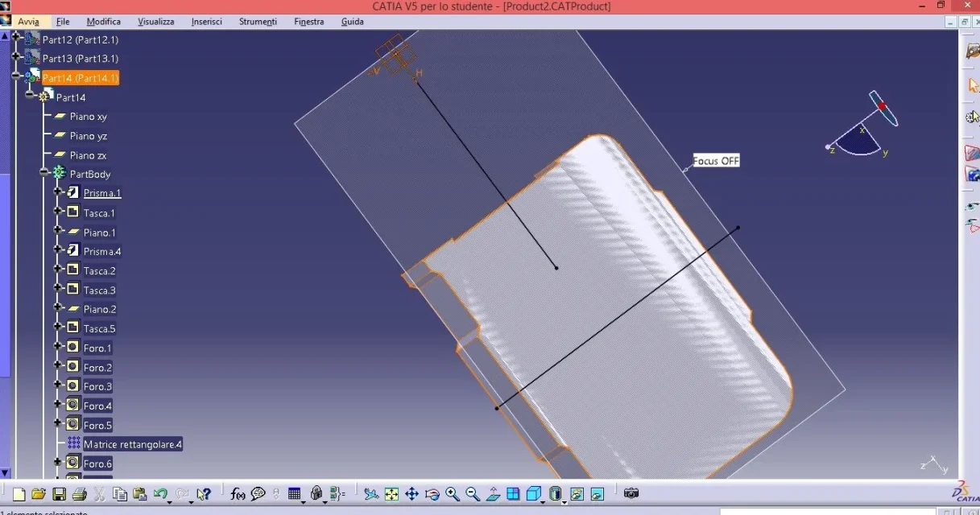980x515 pixels.
Task: Collapse the Part14 (Part14.1) tree node
Action: pos(15,77)
